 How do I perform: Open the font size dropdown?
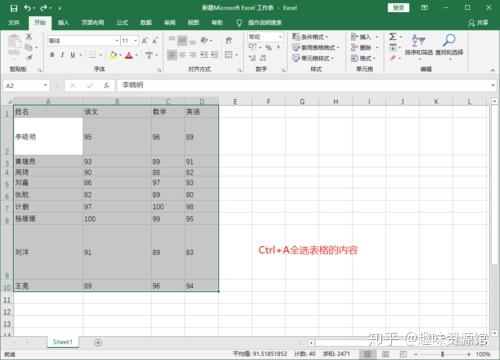(x=136, y=41)
